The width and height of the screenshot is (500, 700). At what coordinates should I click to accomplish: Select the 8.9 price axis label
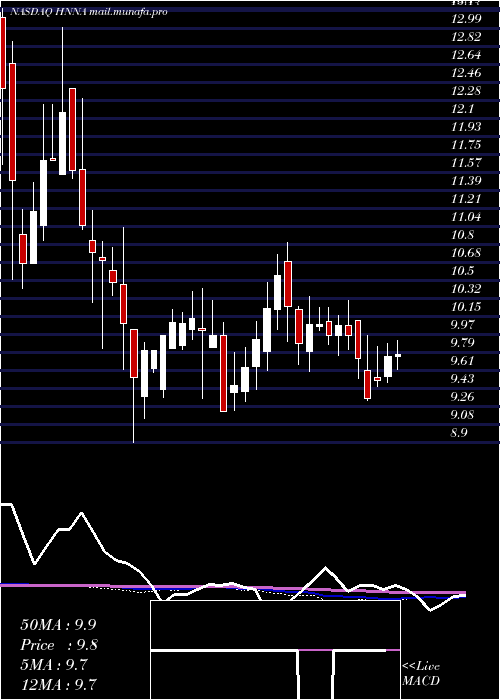pyautogui.click(x=458, y=433)
